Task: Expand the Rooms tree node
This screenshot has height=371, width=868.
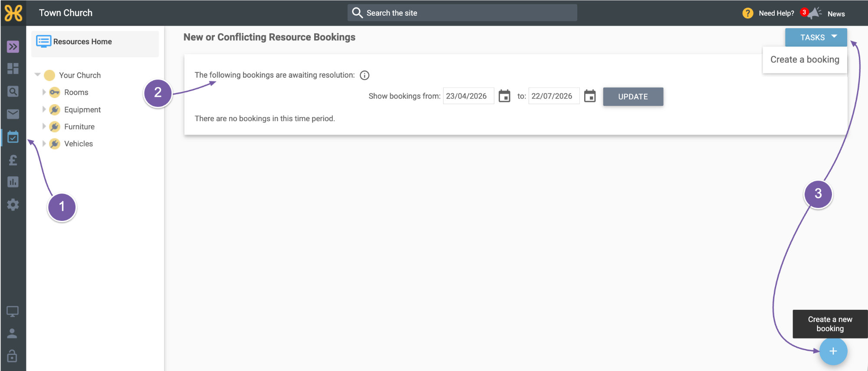Action: point(44,92)
